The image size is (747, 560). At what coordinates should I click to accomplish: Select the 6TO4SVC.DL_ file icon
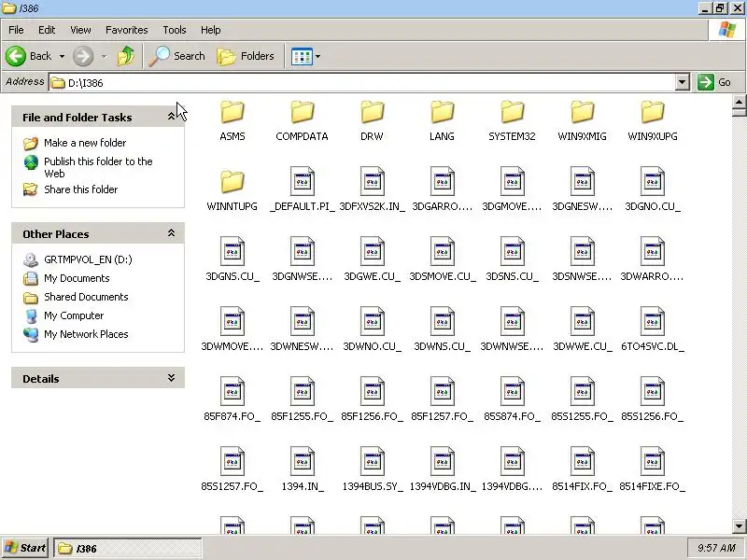click(x=652, y=321)
